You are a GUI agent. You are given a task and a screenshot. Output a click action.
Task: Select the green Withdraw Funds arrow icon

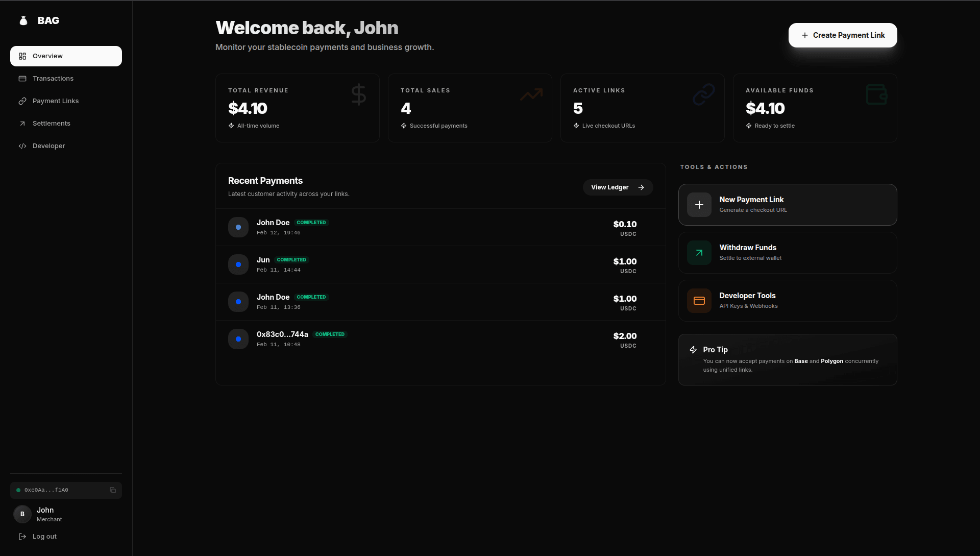(x=699, y=252)
